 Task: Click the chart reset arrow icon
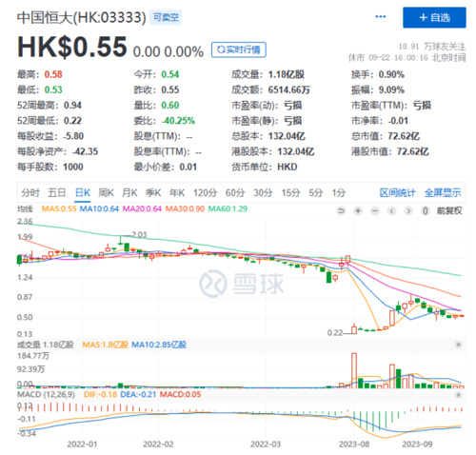(x=341, y=210)
